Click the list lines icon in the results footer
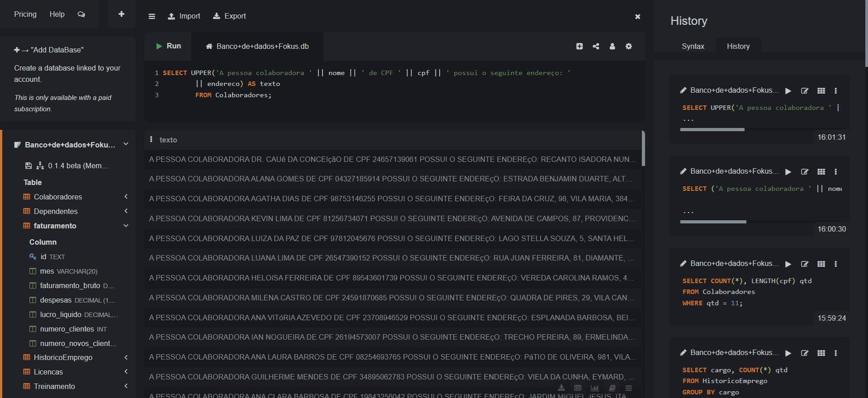 click(629, 388)
